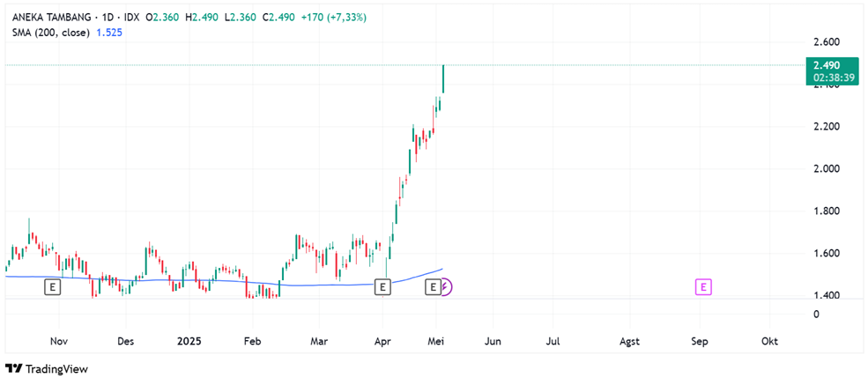868x378 pixels.
Task: Click the 1.800 price scale label
Action: click(825, 211)
